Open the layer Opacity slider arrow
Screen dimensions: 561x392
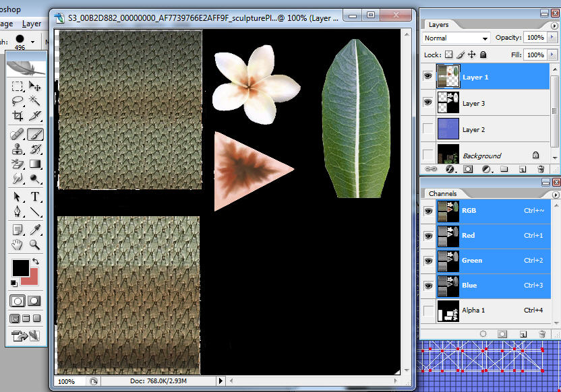[551, 38]
